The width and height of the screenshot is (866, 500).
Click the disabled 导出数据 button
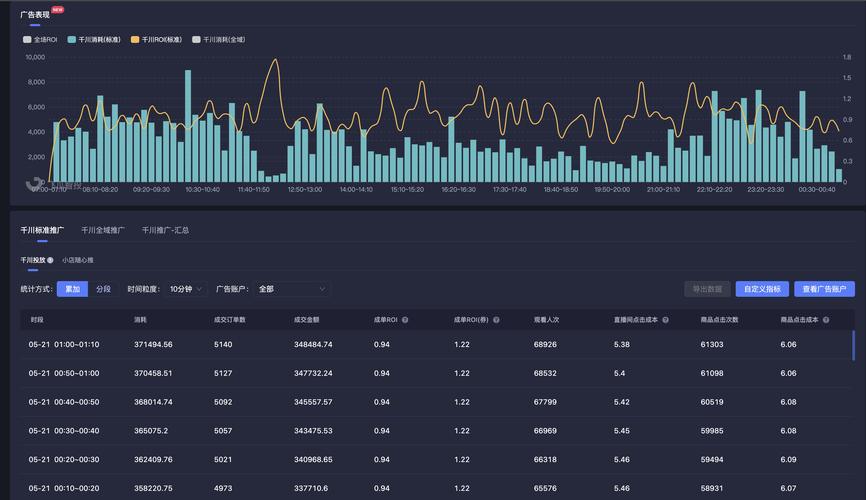707,289
